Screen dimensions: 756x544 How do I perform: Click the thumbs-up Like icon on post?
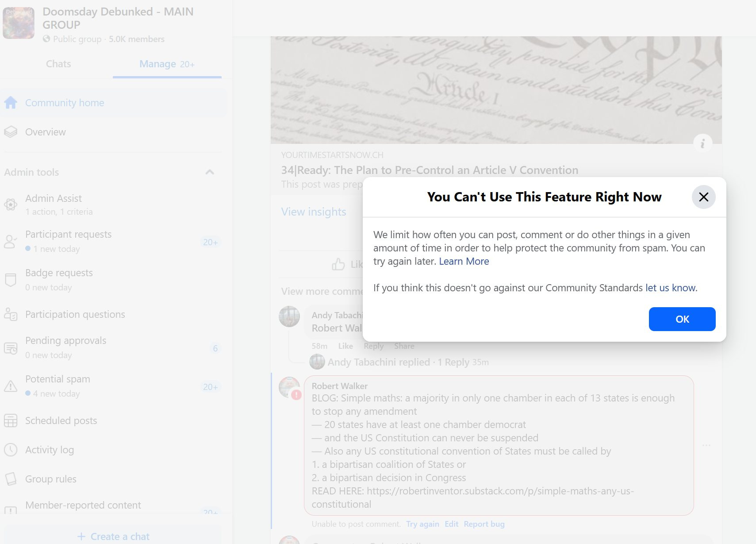click(x=338, y=264)
